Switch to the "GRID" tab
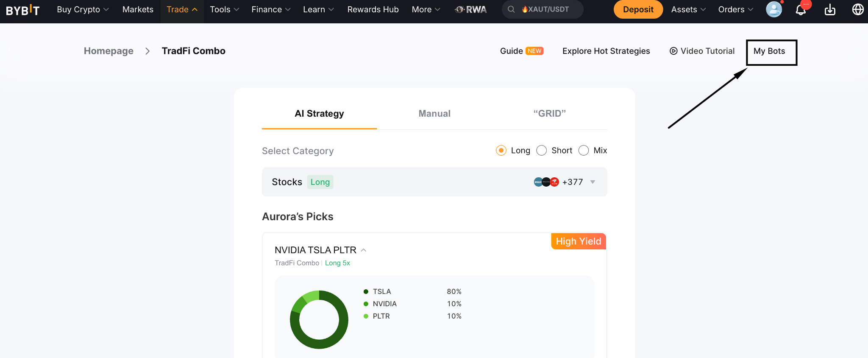Viewport: 868px width, 358px height. 550,114
